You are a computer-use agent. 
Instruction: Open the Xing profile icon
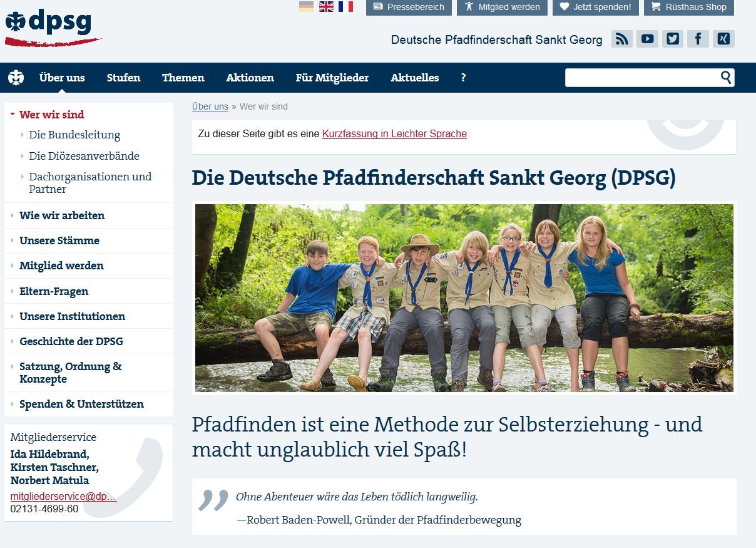point(723,39)
